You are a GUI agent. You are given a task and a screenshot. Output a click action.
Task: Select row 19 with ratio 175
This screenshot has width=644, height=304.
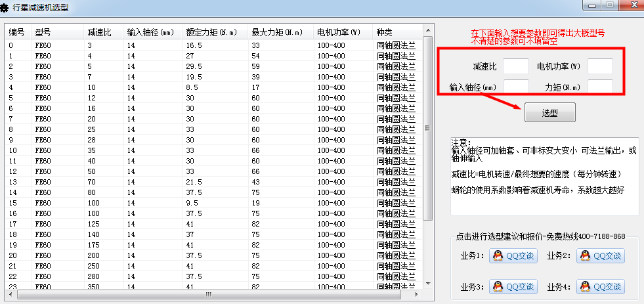pos(213,245)
